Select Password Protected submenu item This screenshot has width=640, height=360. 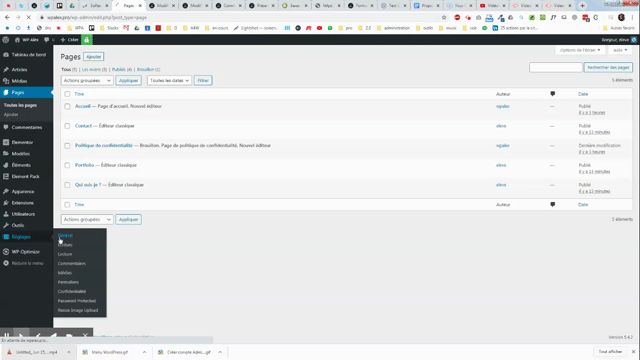click(x=77, y=301)
